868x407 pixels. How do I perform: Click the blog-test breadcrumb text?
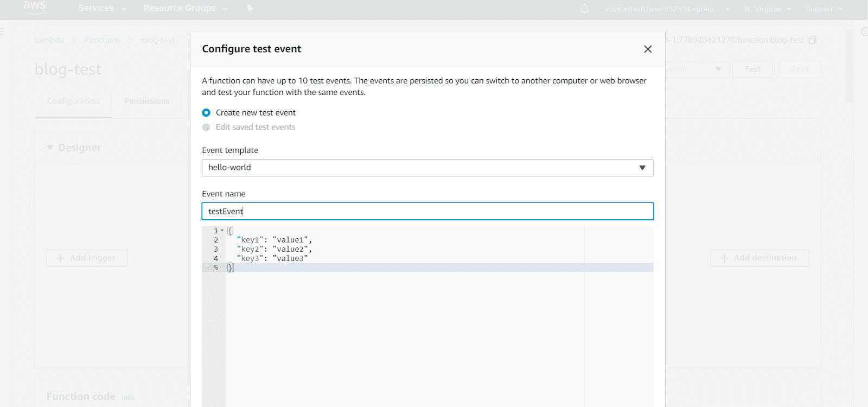[158, 40]
